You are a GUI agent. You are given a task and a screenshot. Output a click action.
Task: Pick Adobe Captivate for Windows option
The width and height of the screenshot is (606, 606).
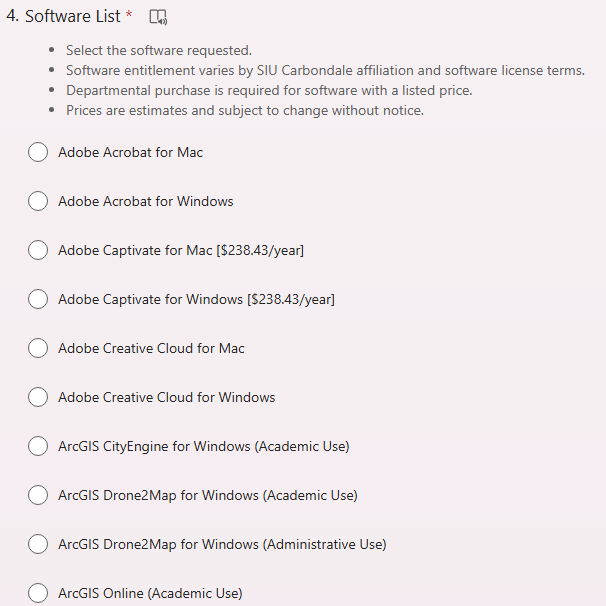point(38,299)
